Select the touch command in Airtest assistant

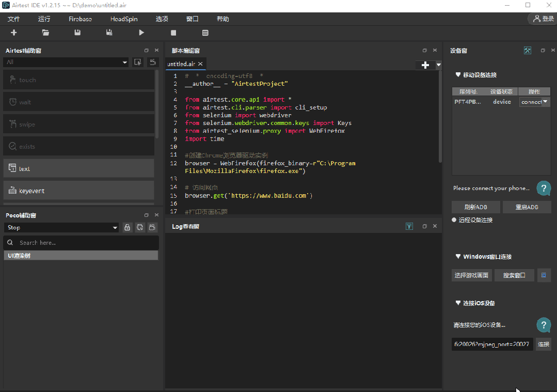coord(78,80)
